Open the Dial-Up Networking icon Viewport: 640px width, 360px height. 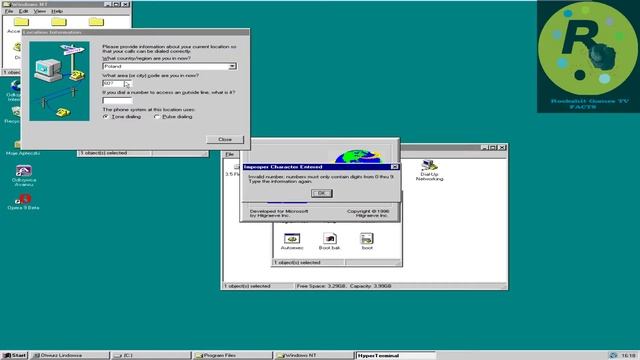pyautogui.click(x=429, y=170)
